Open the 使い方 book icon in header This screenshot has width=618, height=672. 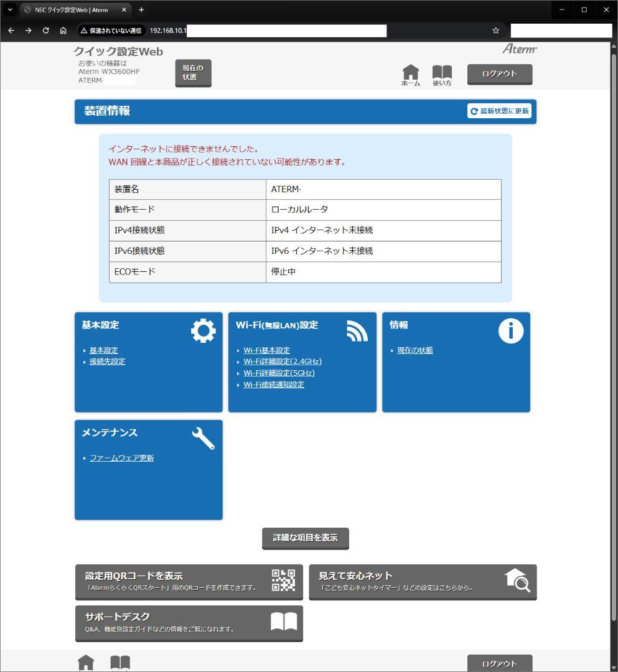pyautogui.click(x=442, y=75)
